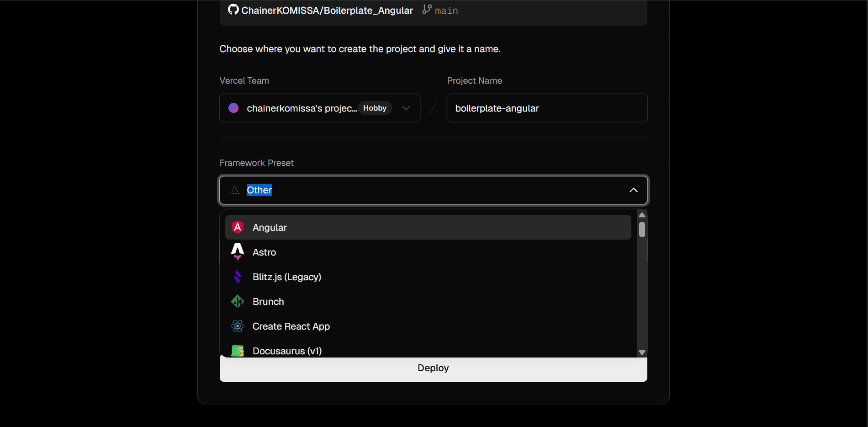Click the git branch icon next to main

point(427,10)
